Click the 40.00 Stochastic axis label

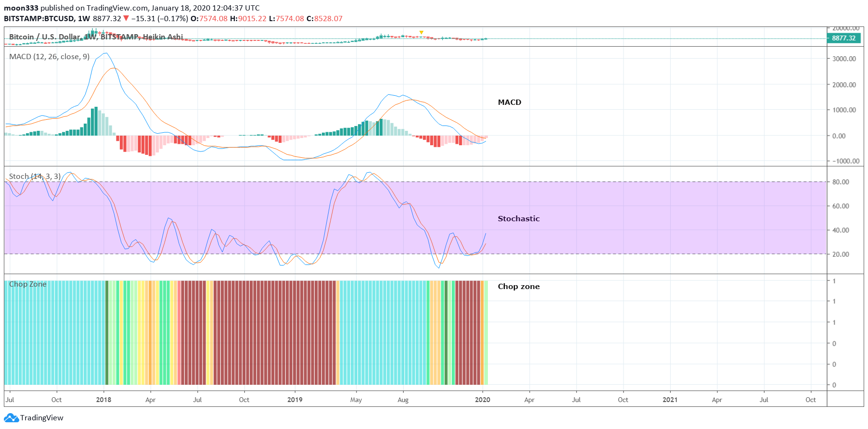841,230
